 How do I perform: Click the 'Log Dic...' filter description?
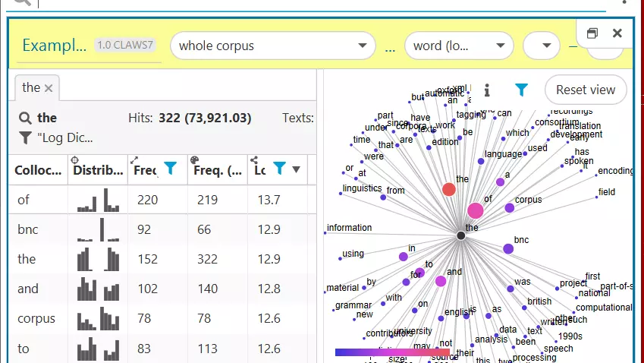(65, 137)
